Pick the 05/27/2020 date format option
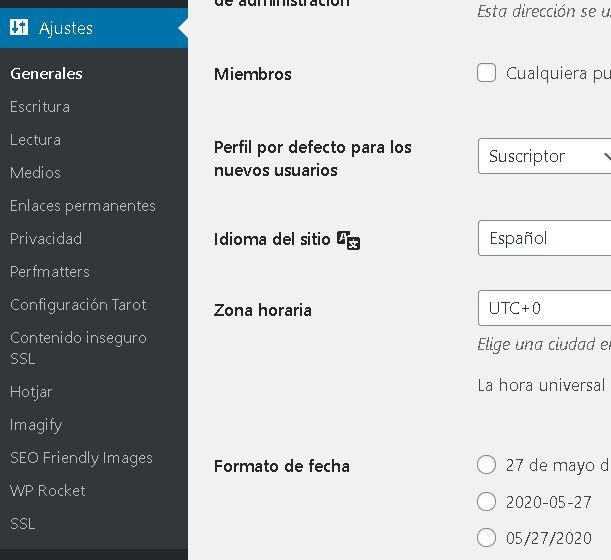611x560 pixels. [486, 538]
